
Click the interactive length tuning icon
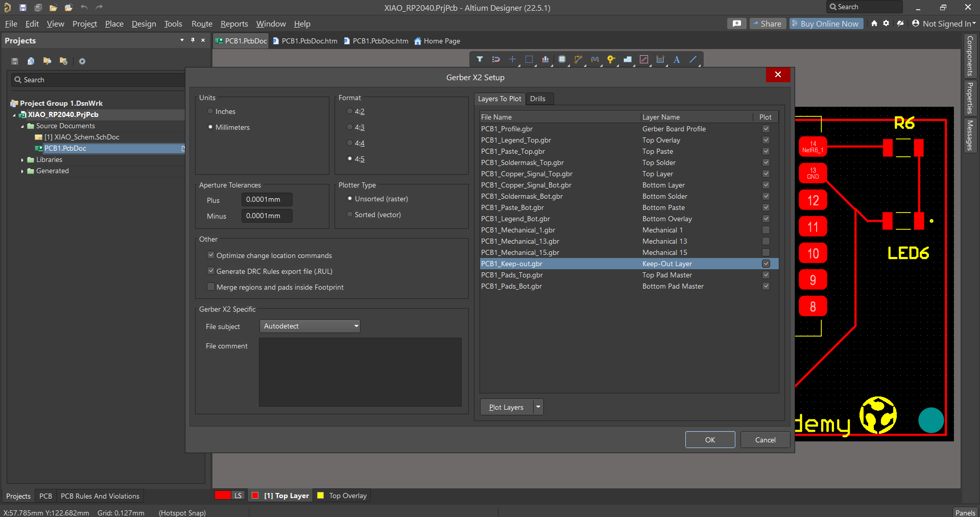(595, 60)
